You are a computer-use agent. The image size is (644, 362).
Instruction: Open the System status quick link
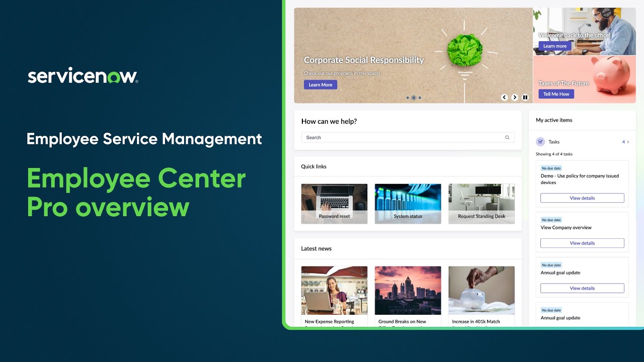click(408, 203)
